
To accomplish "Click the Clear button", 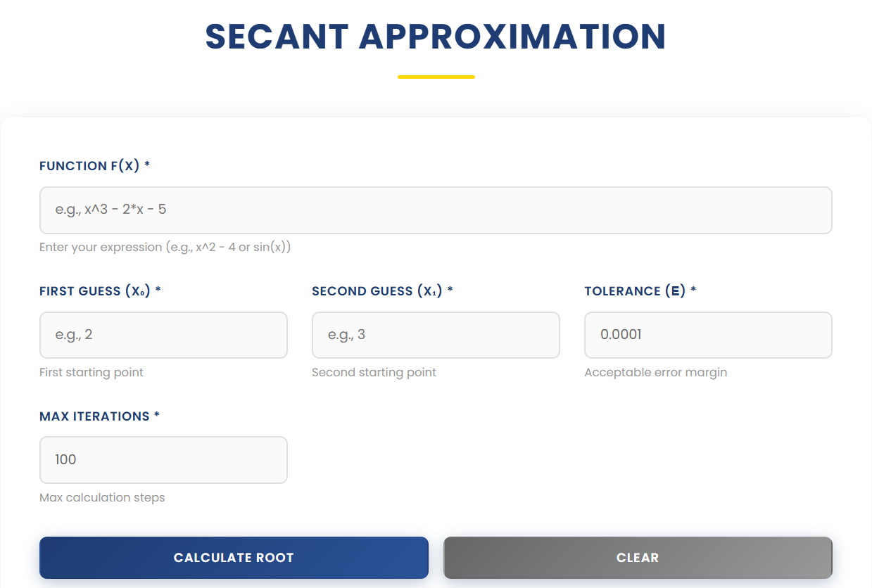I will pos(637,557).
